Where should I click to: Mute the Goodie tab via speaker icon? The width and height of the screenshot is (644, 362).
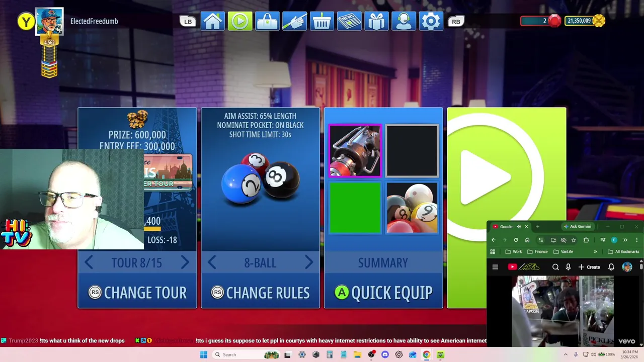[x=519, y=226]
